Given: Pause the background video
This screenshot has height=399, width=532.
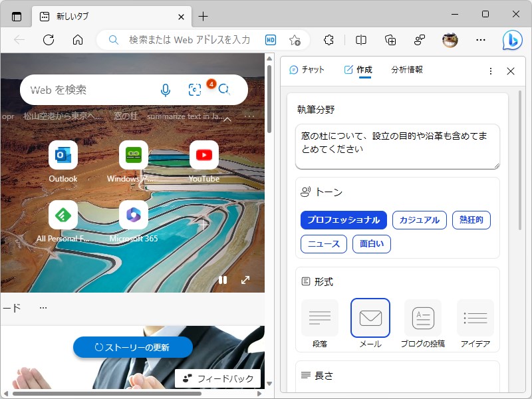Looking at the screenshot, I should (223, 280).
